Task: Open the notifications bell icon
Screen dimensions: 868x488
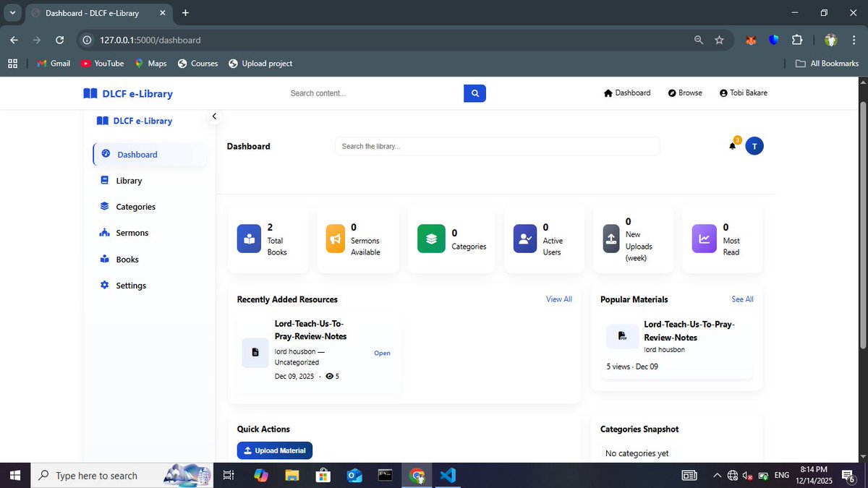Action: (x=733, y=145)
